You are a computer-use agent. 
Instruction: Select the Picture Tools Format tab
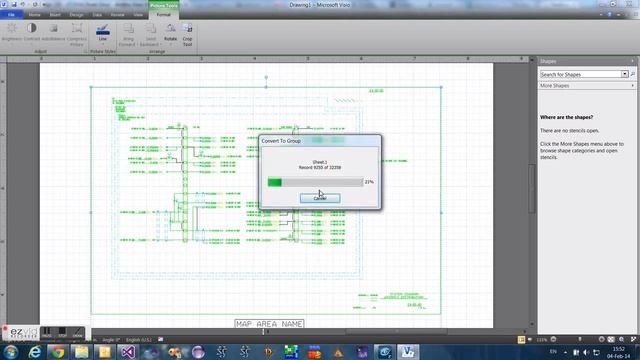[164, 15]
